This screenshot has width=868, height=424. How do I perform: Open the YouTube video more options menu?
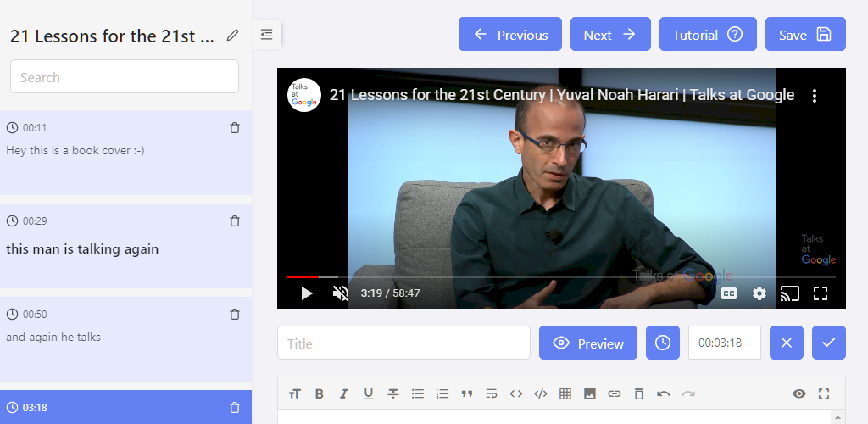click(x=815, y=96)
